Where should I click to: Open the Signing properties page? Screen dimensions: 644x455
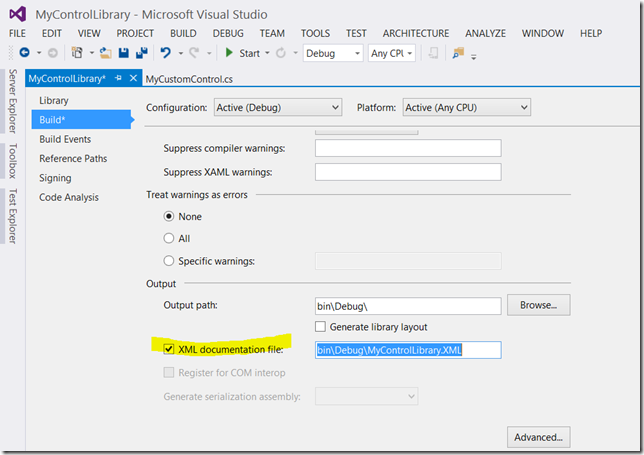point(55,178)
